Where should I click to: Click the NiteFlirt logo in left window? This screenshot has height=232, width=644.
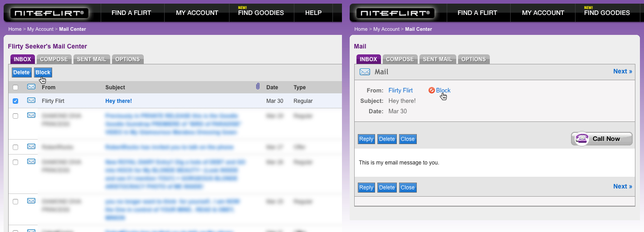coord(49,13)
